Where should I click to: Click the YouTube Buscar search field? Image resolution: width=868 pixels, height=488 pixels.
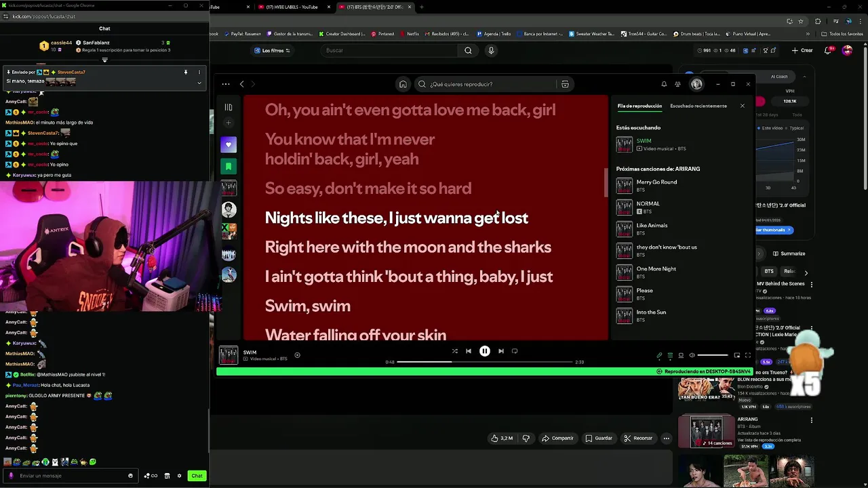tap(389, 50)
